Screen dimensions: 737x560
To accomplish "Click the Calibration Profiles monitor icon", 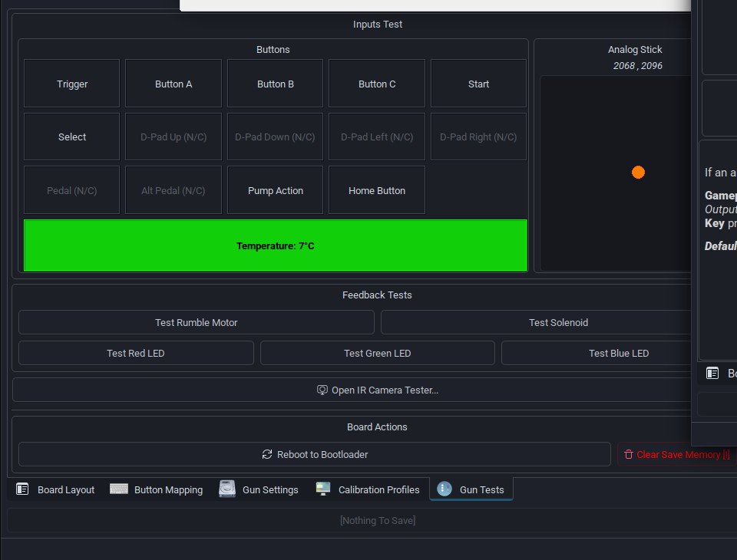I will pos(323,489).
